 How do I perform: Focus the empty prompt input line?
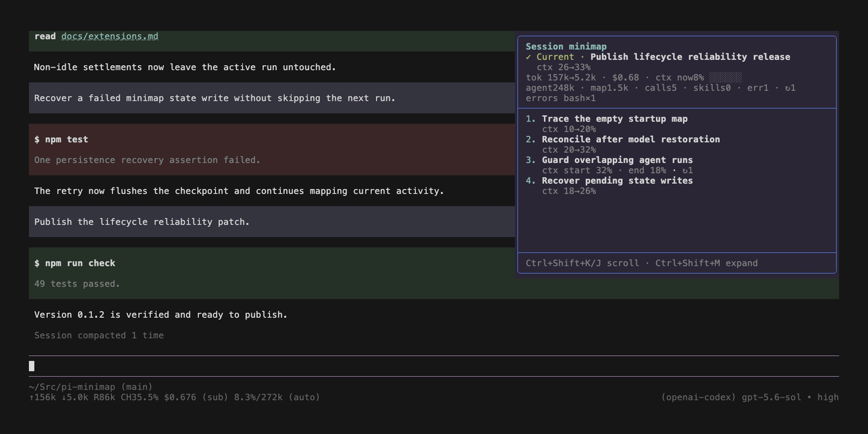pos(434,366)
